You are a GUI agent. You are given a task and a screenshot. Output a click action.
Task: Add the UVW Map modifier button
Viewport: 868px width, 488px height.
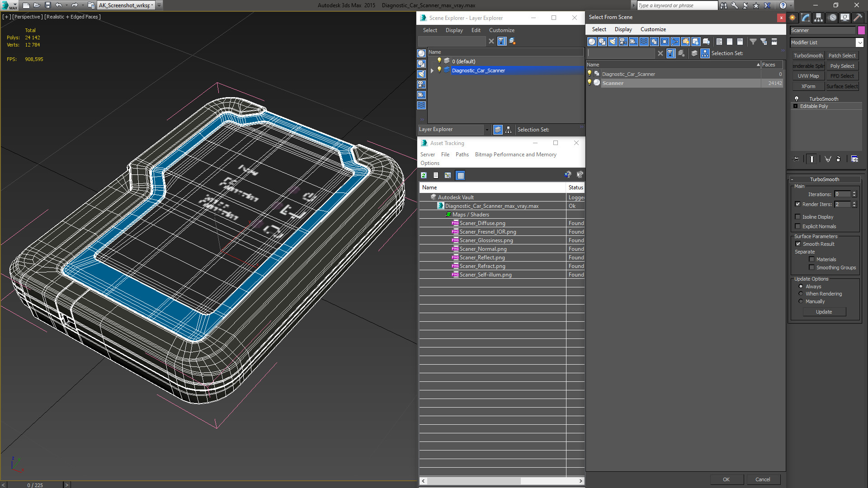pos(808,76)
